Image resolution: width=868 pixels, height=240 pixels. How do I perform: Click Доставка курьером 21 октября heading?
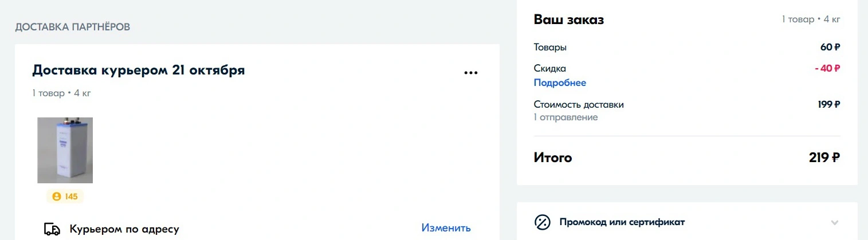tap(139, 70)
